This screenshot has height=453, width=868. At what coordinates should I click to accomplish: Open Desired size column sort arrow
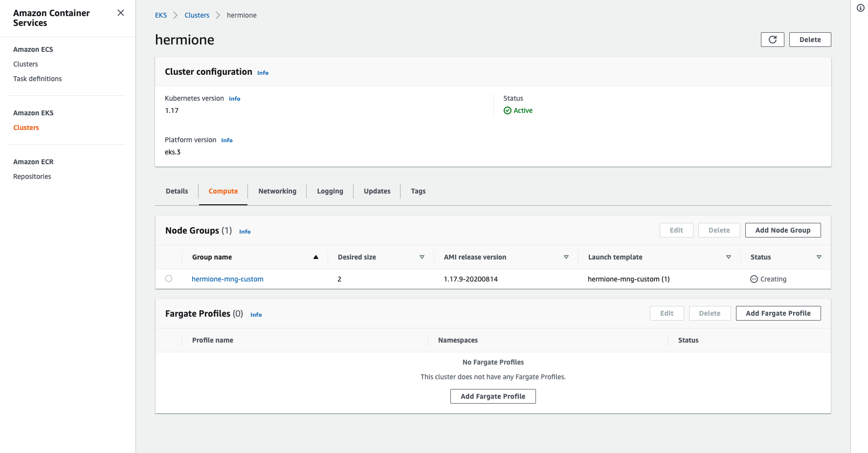point(422,257)
